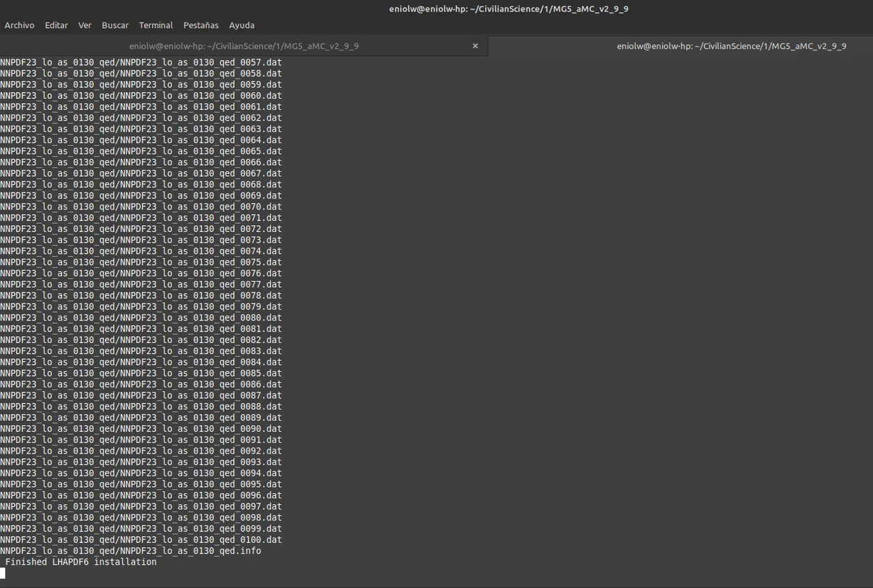Click the NNPDF23_lo_as_0130_qed.info line
The width and height of the screenshot is (873, 588).
pyautogui.click(x=130, y=550)
